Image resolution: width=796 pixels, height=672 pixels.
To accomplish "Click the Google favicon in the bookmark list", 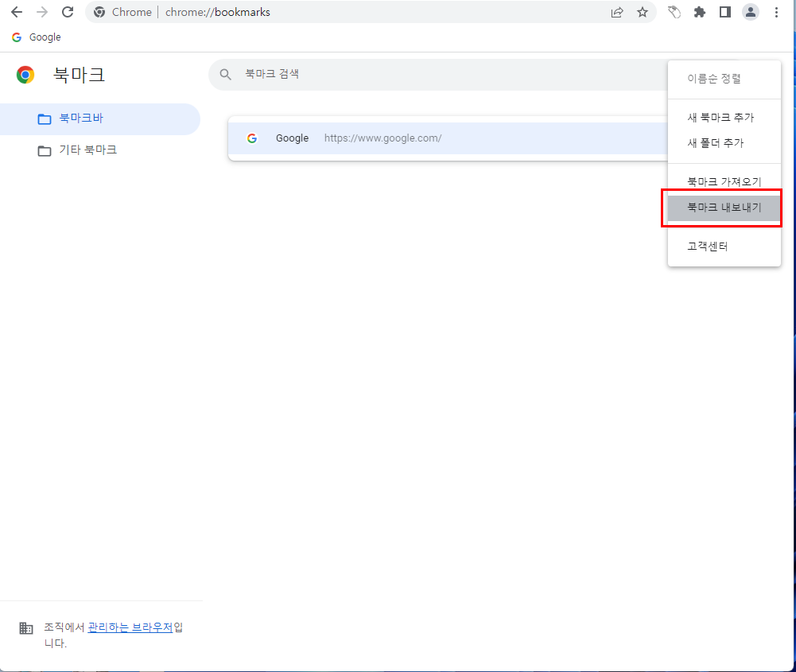I will click(252, 138).
